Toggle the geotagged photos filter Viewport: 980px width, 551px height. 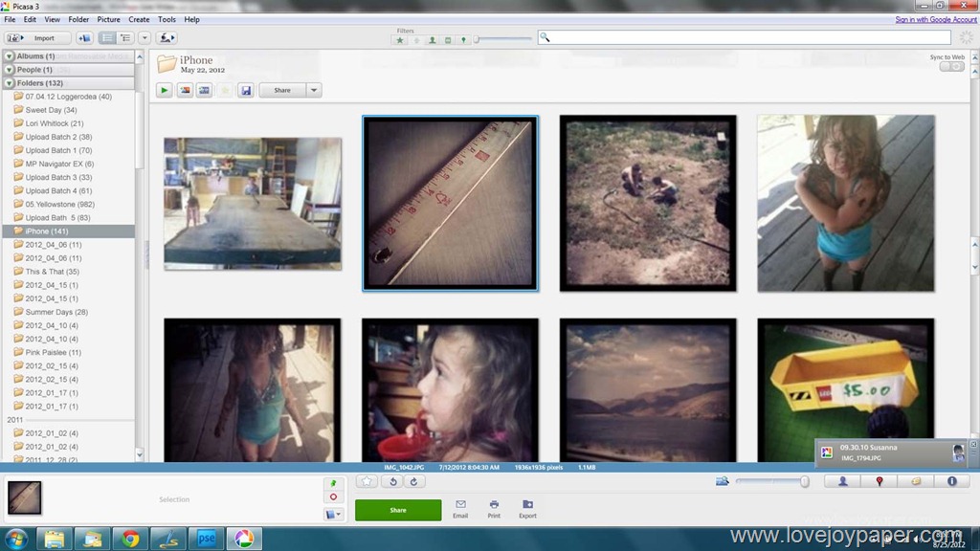(x=463, y=40)
